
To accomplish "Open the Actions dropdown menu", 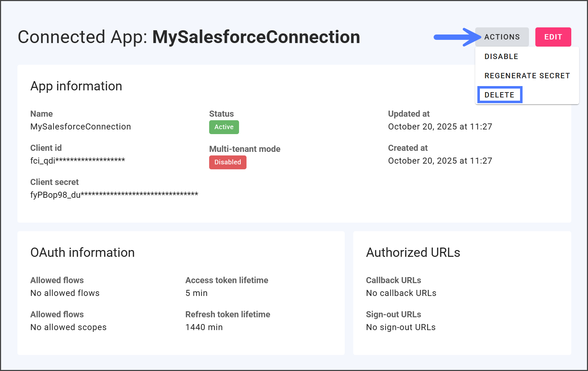I will [502, 37].
